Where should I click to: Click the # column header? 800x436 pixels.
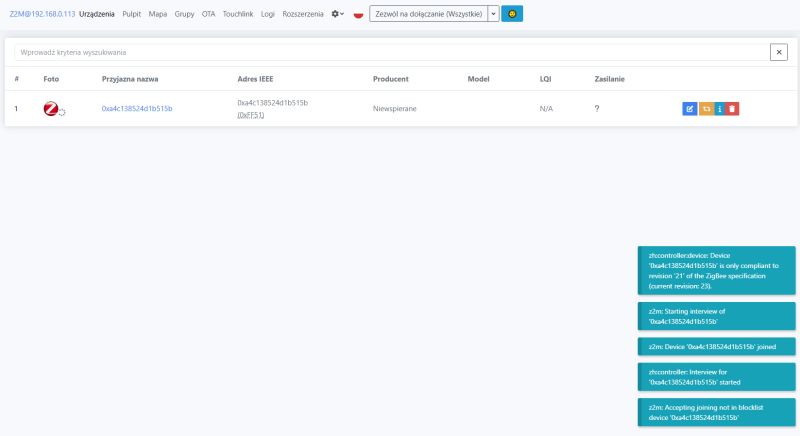(17, 79)
